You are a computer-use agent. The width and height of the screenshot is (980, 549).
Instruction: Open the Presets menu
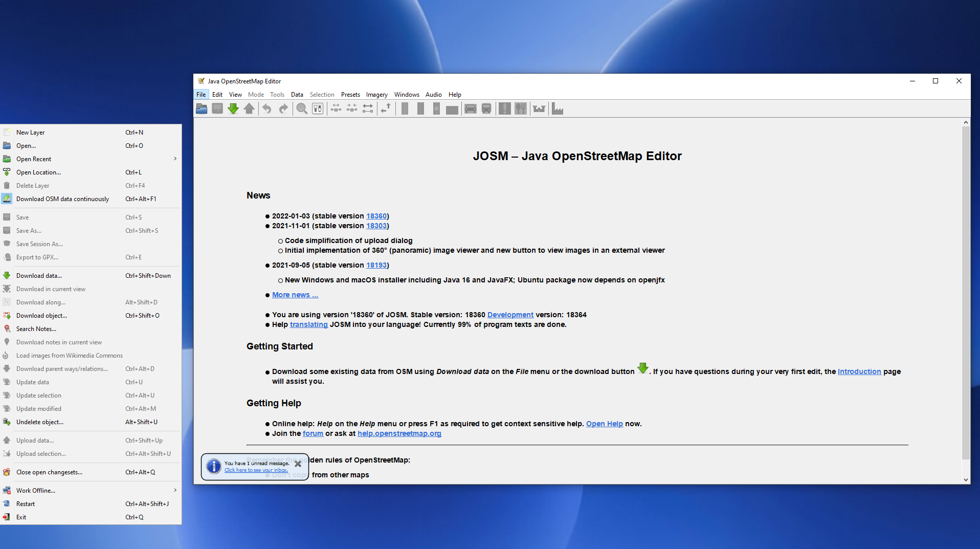[x=350, y=94]
